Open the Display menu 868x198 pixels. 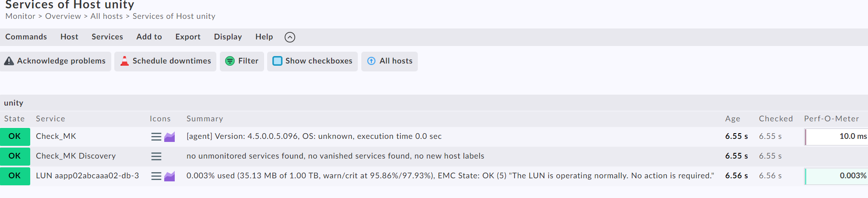click(x=228, y=37)
